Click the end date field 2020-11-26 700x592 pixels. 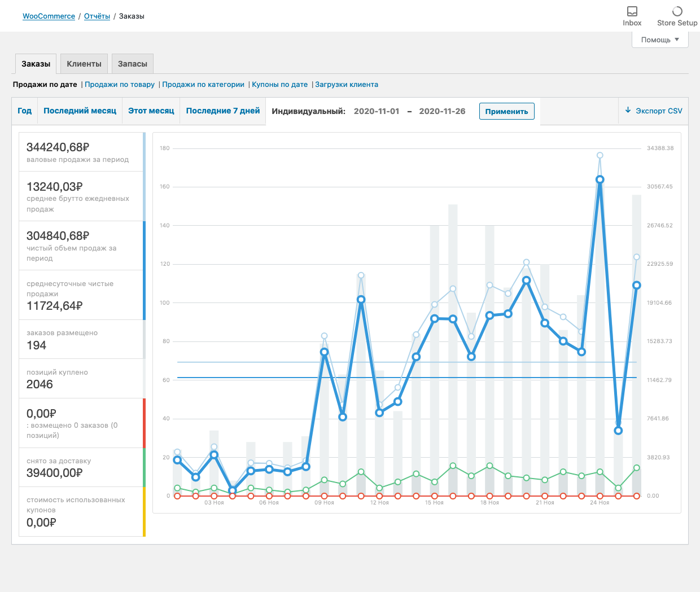pos(442,111)
